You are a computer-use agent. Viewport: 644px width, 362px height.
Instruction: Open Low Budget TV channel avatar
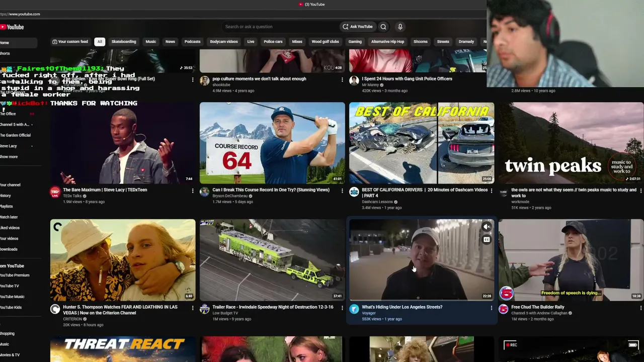(204, 309)
